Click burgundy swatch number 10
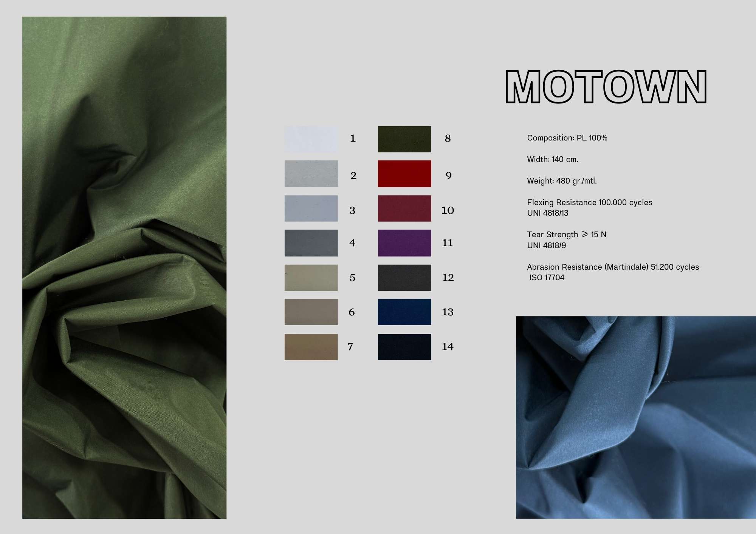756x534 pixels. coord(404,208)
